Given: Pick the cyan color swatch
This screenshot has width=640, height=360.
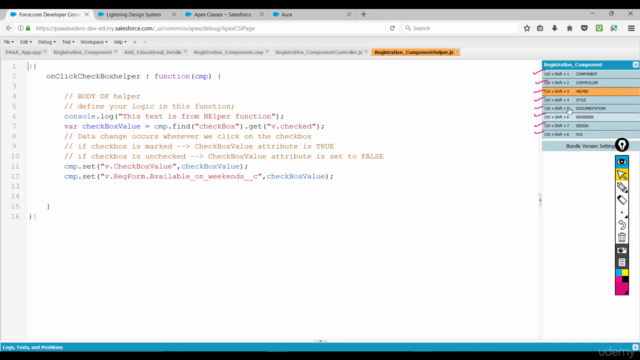Looking at the screenshot, I should 618,272.
